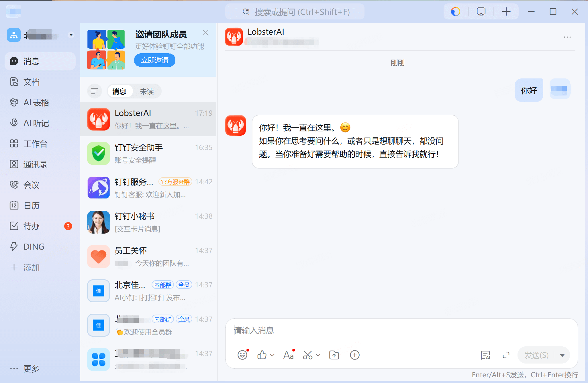588x383 pixels.
Task: Open the AI assistant orb in title bar
Action: 455,11
